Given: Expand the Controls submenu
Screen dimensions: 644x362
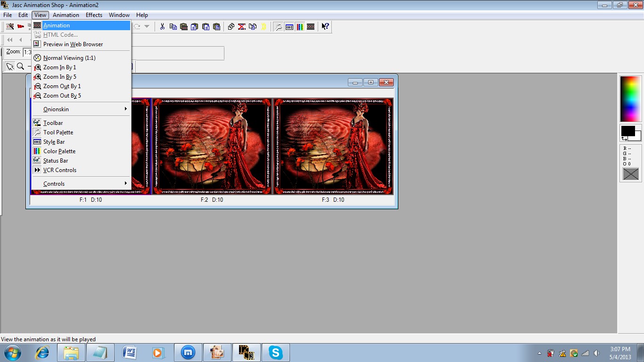Looking at the screenshot, I should [x=81, y=184].
